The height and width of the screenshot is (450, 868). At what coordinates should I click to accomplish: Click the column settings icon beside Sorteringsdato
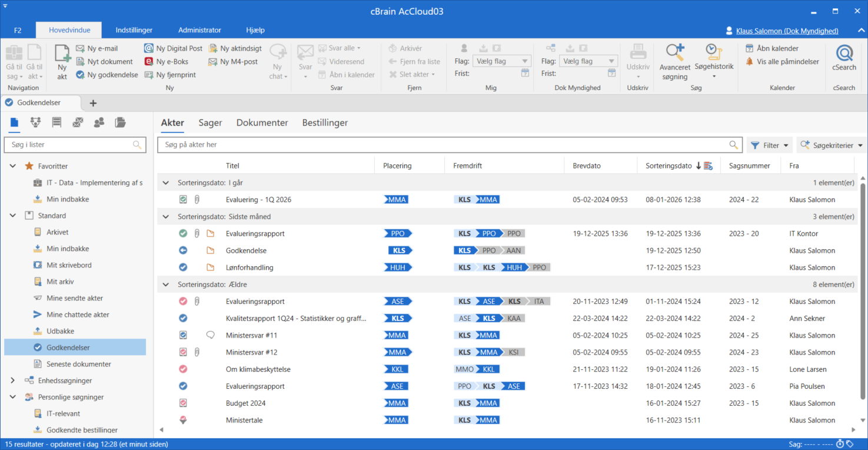[x=708, y=166]
